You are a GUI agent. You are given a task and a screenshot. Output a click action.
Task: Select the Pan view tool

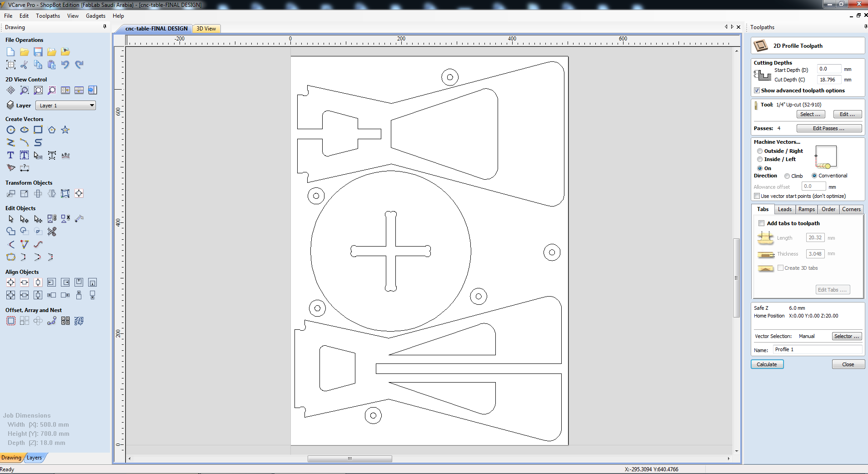click(11, 90)
